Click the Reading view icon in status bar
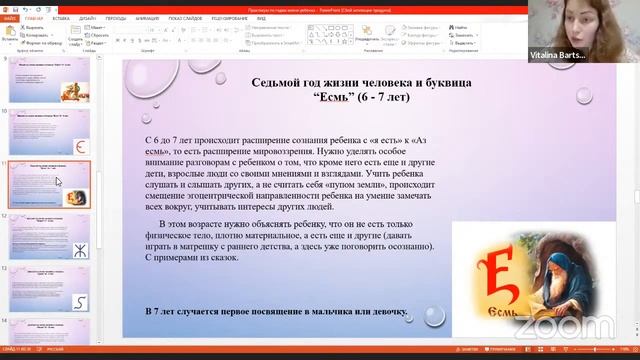The image size is (640, 360). coord(553,350)
